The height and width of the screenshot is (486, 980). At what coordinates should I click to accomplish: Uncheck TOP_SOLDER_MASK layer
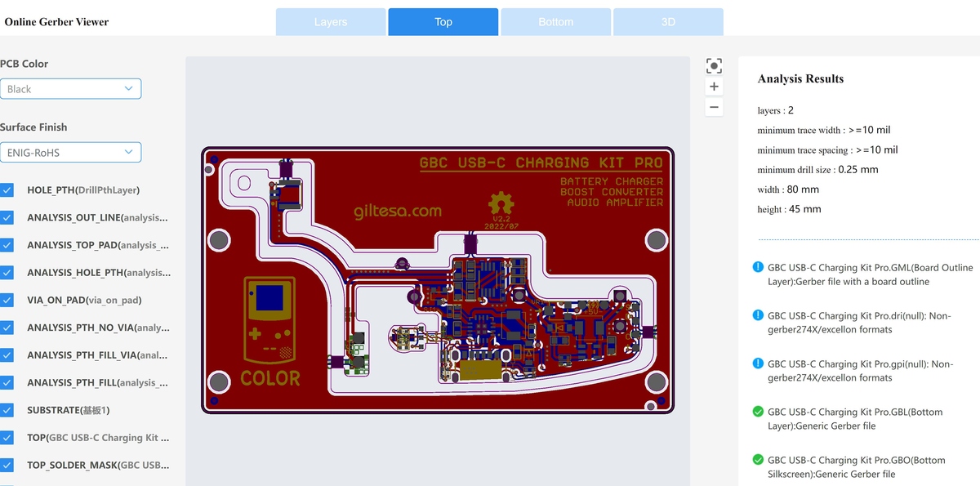[7, 466]
